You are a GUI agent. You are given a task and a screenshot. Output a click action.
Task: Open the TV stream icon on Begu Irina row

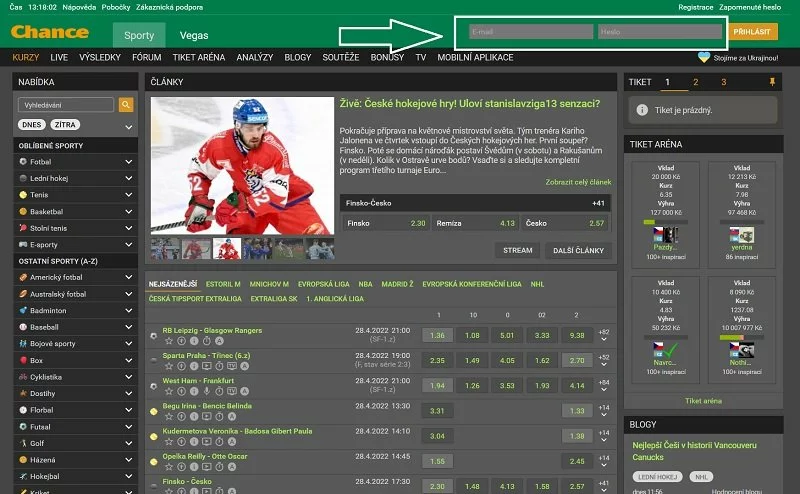coord(207,416)
